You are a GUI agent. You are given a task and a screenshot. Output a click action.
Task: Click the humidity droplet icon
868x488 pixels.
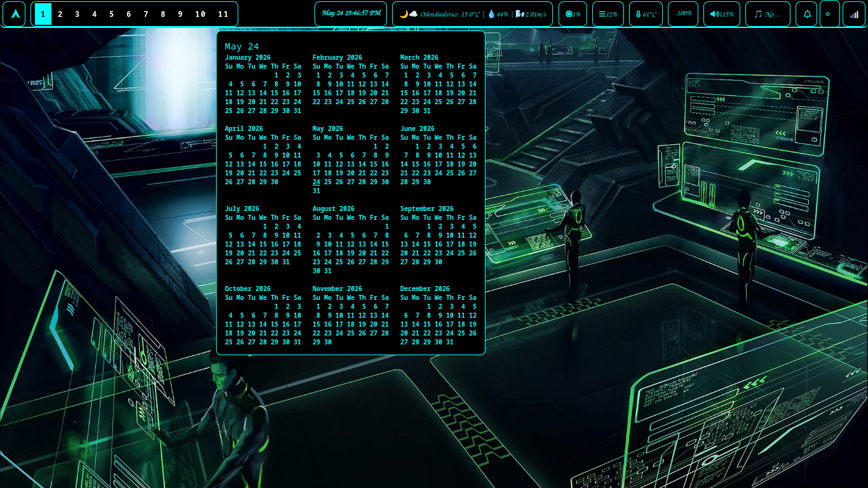pyautogui.click(x=491, y=14)
